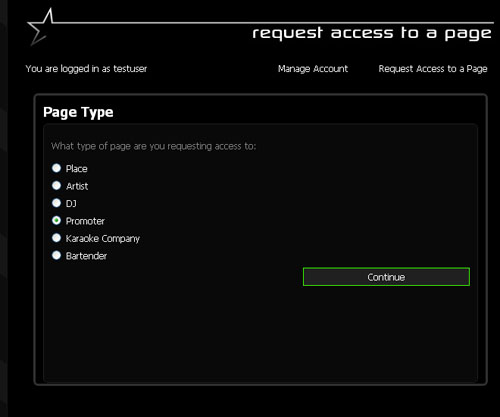Select the Place radio button
Viewport: 500px width, 417px height.
click(56, 168)
